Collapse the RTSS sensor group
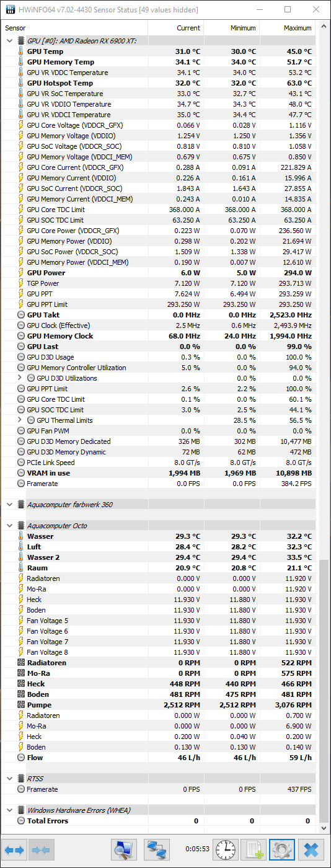331x868 pixels. point(9,779)
